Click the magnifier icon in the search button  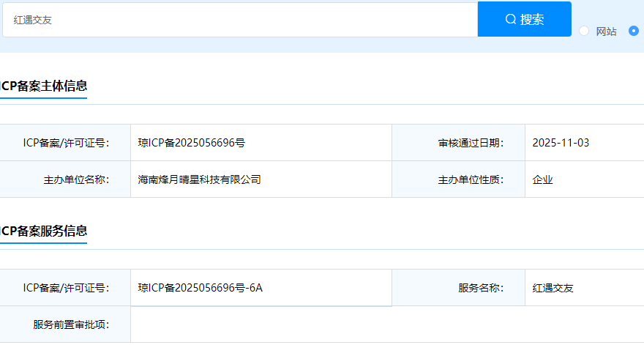[511, 19]
